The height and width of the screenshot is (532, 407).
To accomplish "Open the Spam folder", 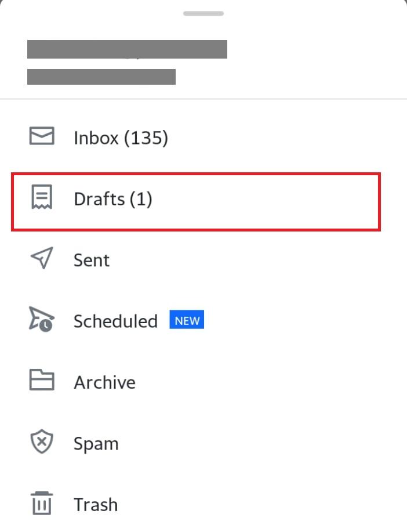I will click(96, 444).
